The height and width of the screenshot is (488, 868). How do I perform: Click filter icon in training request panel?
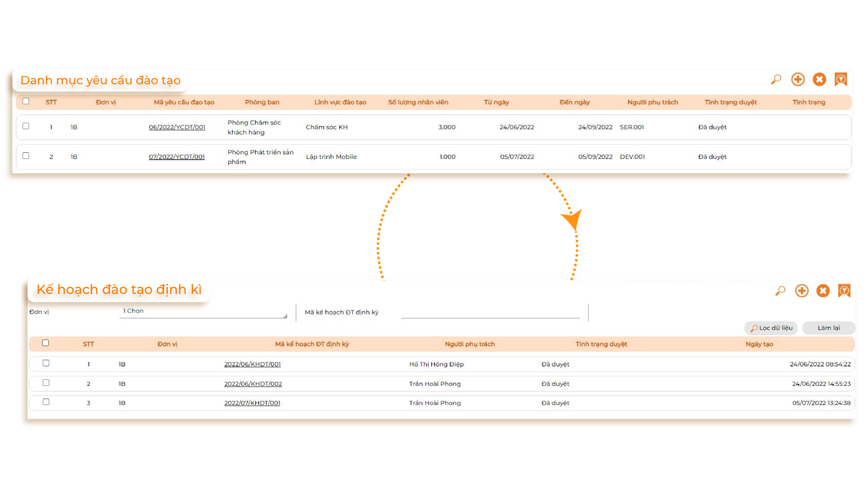tap(840, 80)
